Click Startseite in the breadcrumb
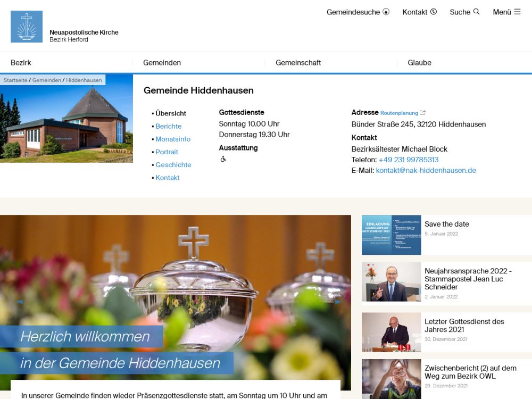 (15, 80)
